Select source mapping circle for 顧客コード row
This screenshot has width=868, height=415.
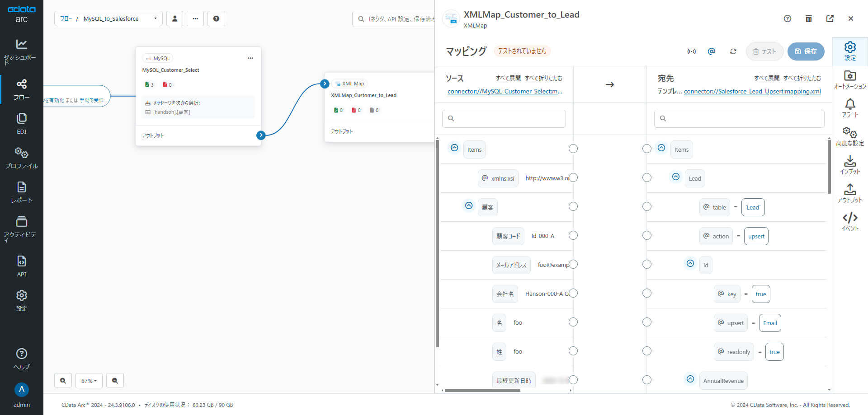(573, 235)
